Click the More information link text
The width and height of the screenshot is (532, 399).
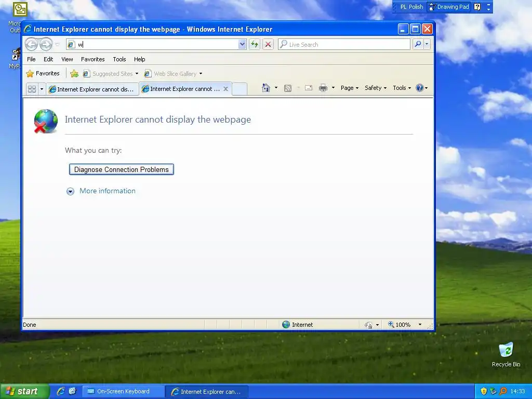[x=107, y=191]
